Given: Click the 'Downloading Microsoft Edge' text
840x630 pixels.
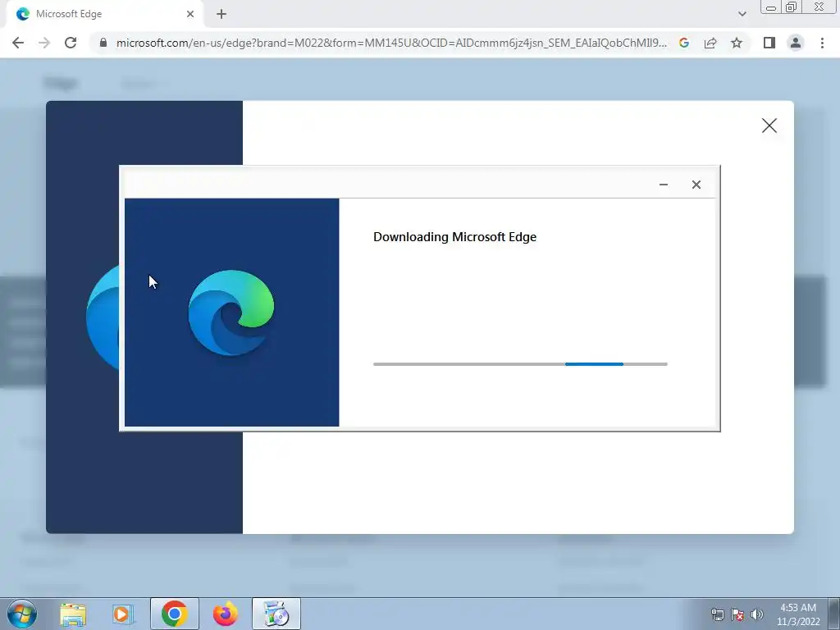Looking at the screenshot, I should tap(454, 237).
